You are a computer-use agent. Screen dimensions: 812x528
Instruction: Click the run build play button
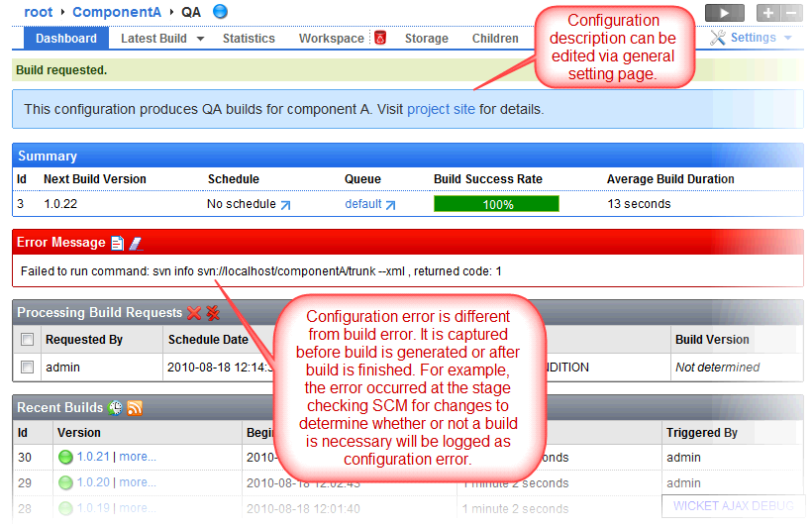724,12
